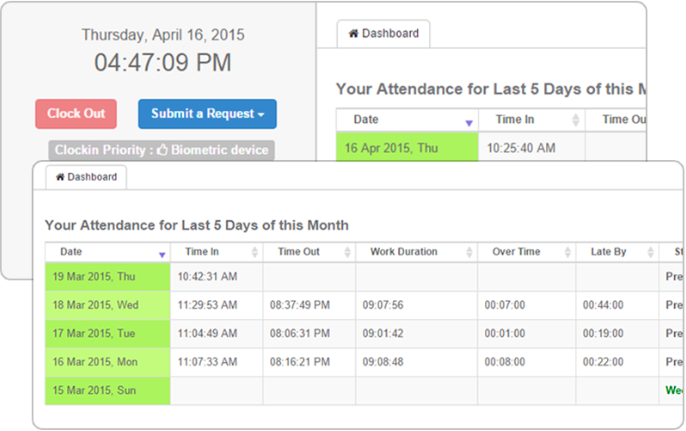Image resolution: width=686 pixels, height=431 pixels.
Task: Click the thumbs-up icon beside Biometric device
Action: pyautogui.click(x=162, y=150)
